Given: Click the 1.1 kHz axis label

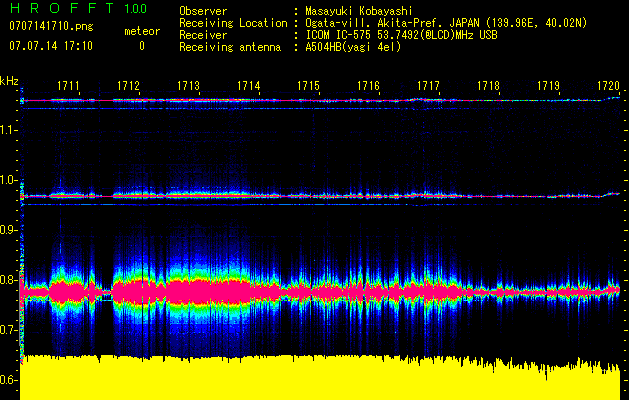Looking at the screenshot, I should pyautogui.click(x=10, y=129).
